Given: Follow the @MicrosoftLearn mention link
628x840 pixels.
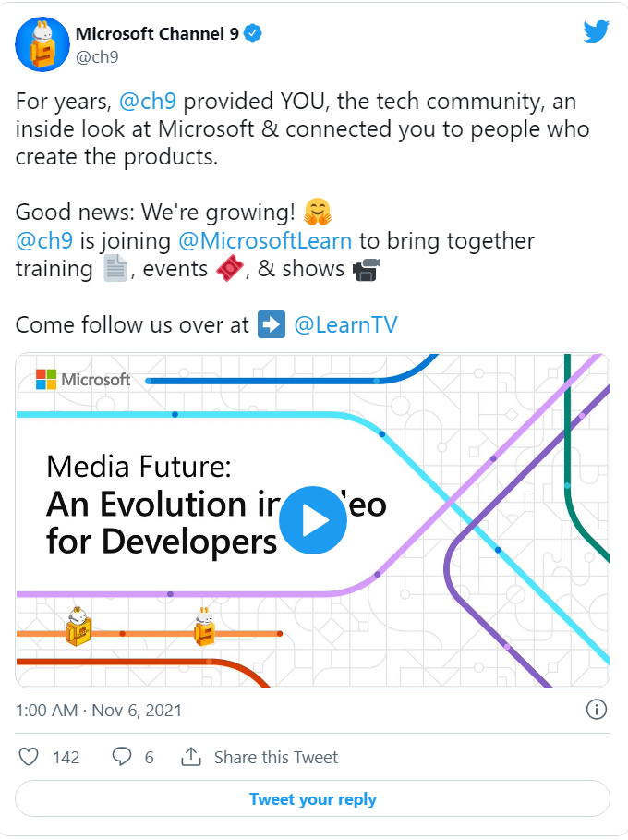Looking at the screenshot, I should point(264,241).
